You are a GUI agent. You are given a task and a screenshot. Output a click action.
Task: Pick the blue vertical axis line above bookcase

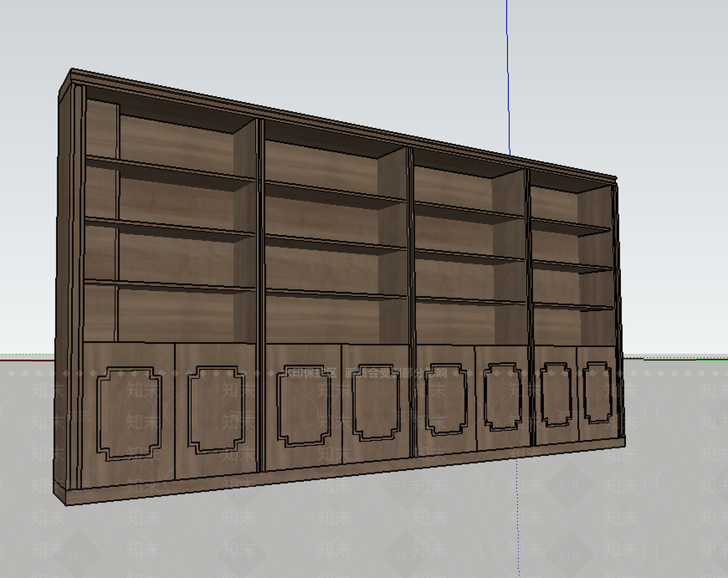coord(508,77)
